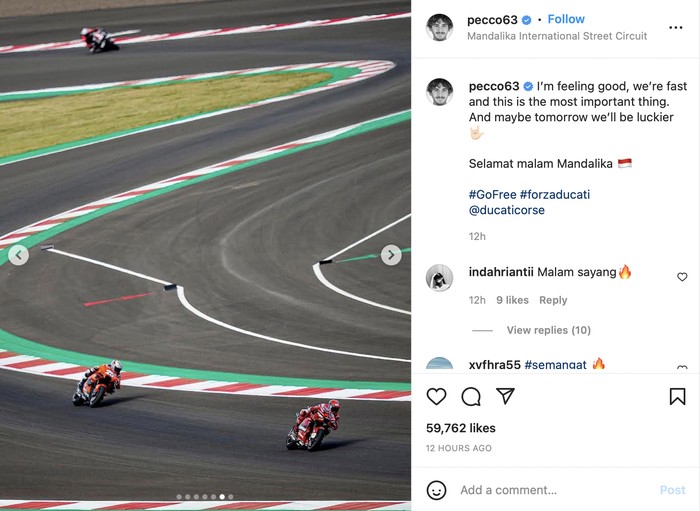Viewport: 700px width, 511px height.
Task: Open the emoji picker smiley icon
Action: coord(436,490)
